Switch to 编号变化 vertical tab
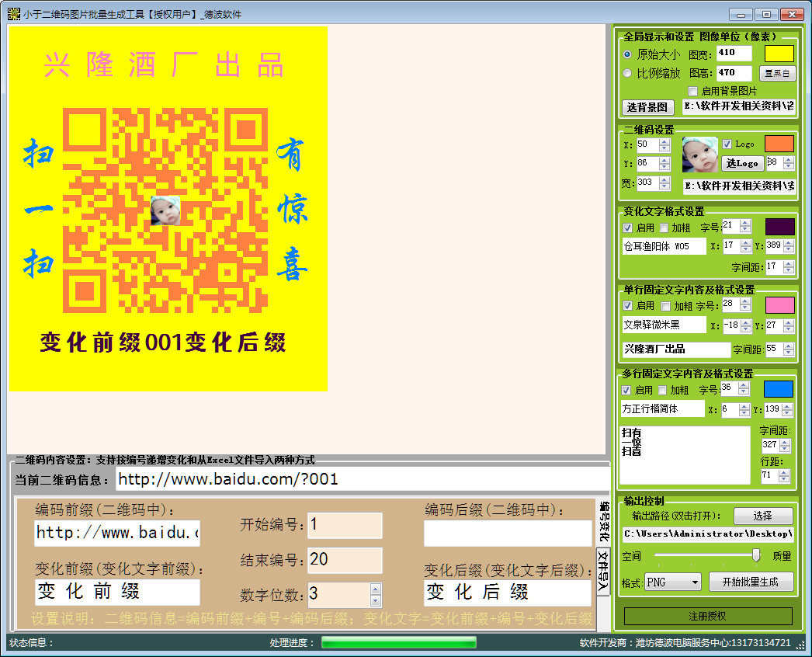The width and height of the screenshot is (812, 657). click(x=604, y=522)
